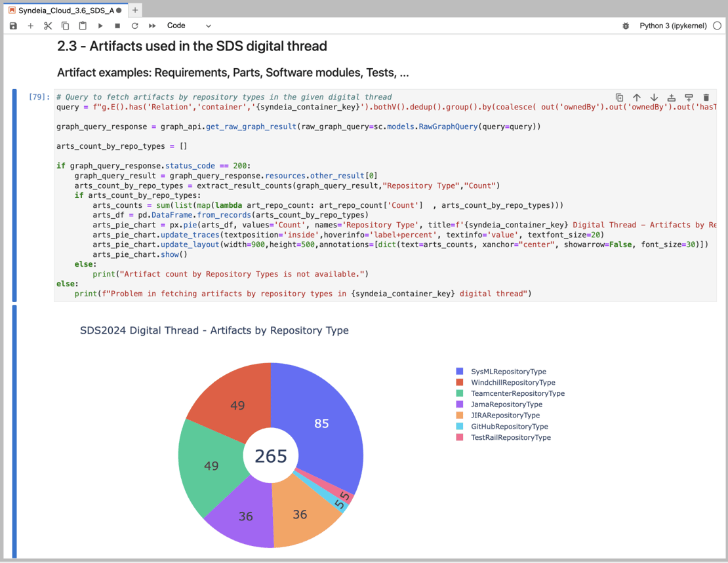Image resolution: width=728 pixels, height=563 pixels.
Task: Click the JIRARepositoryType legend label
Action: tap(505, 416)
